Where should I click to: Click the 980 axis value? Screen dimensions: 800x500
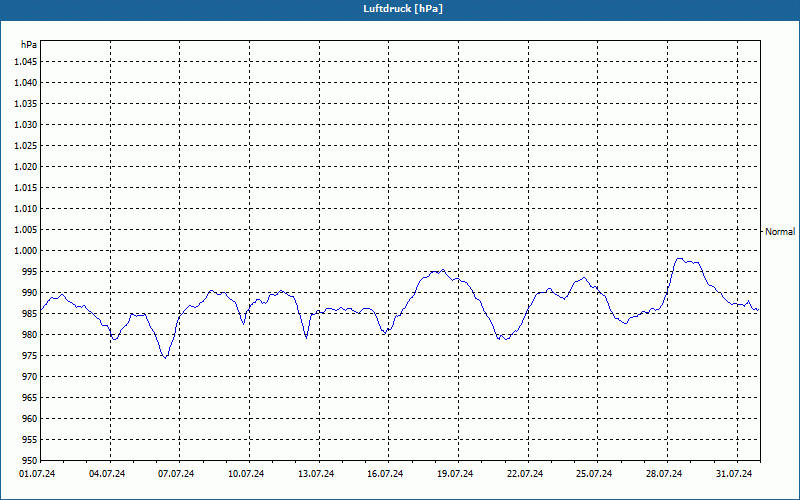pyautogui.click(x=30, y=335)
